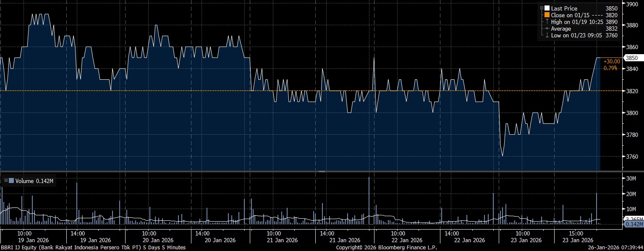
Task: Collapse the price legend tree box
Action: 542,8
